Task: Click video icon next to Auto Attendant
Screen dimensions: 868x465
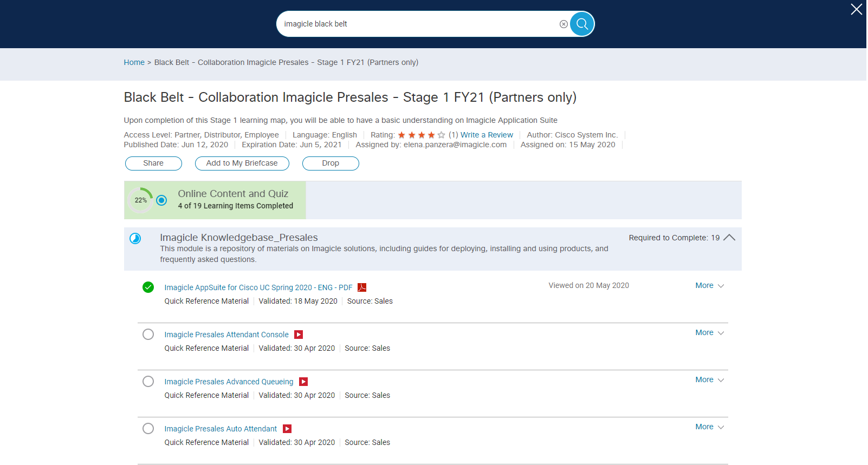Action: [x=287, y=429]
